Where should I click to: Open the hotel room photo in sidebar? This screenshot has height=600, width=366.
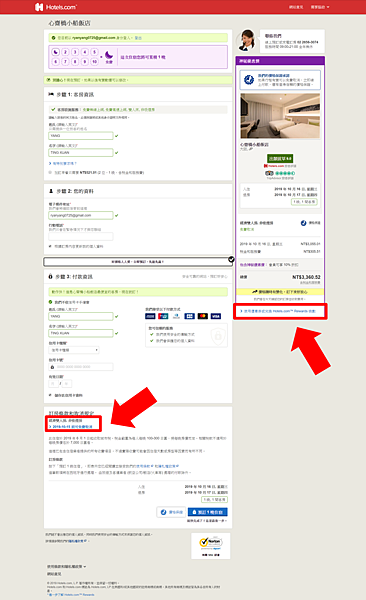280,116
